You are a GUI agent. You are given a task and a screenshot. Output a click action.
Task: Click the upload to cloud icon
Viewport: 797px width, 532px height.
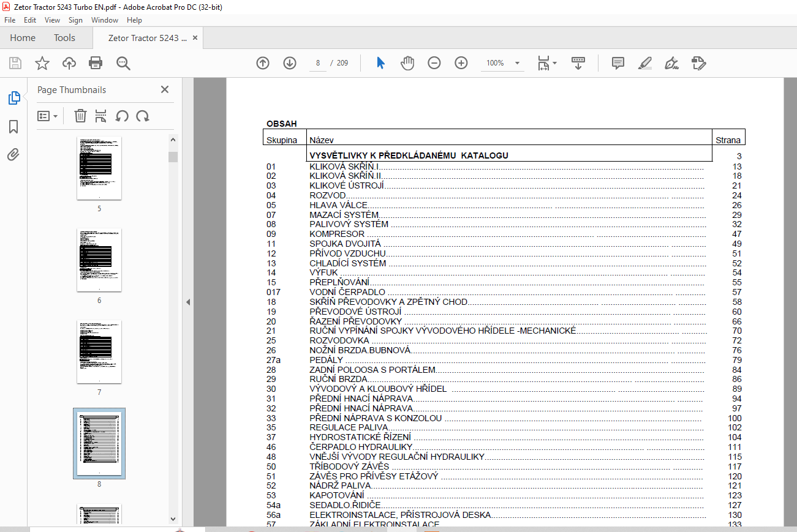click(69, 63)
